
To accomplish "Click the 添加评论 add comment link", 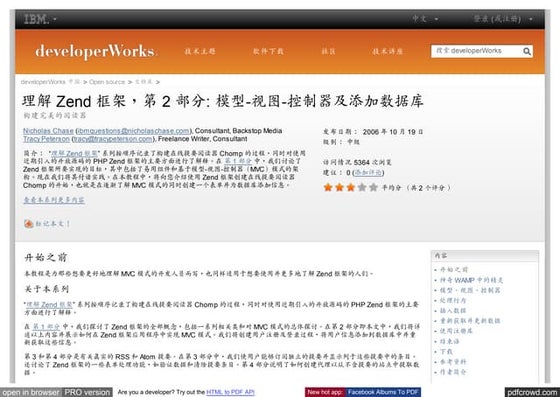I will tap(368, 173).
